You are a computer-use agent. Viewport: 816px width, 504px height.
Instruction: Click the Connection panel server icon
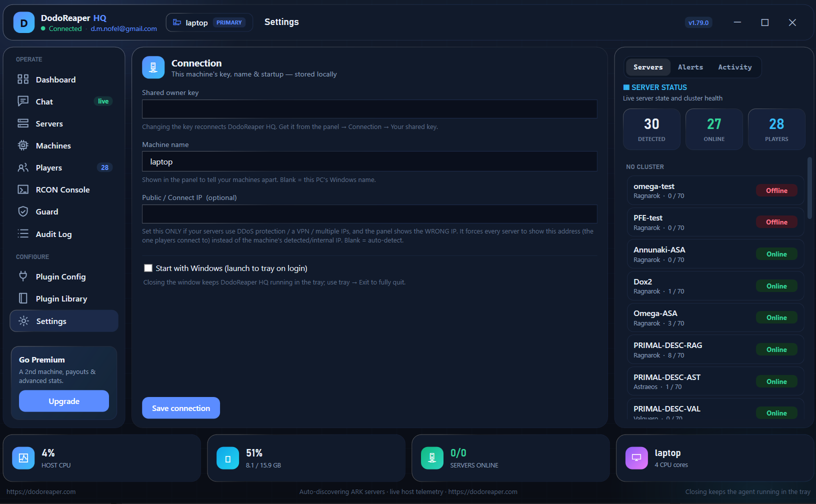click(153, 67)
